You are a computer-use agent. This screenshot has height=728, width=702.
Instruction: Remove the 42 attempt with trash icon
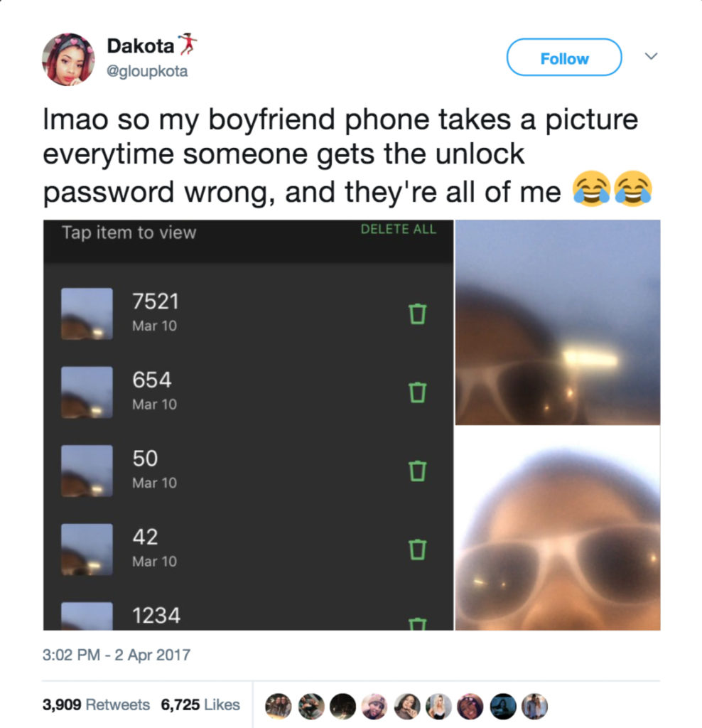(417, 550)
